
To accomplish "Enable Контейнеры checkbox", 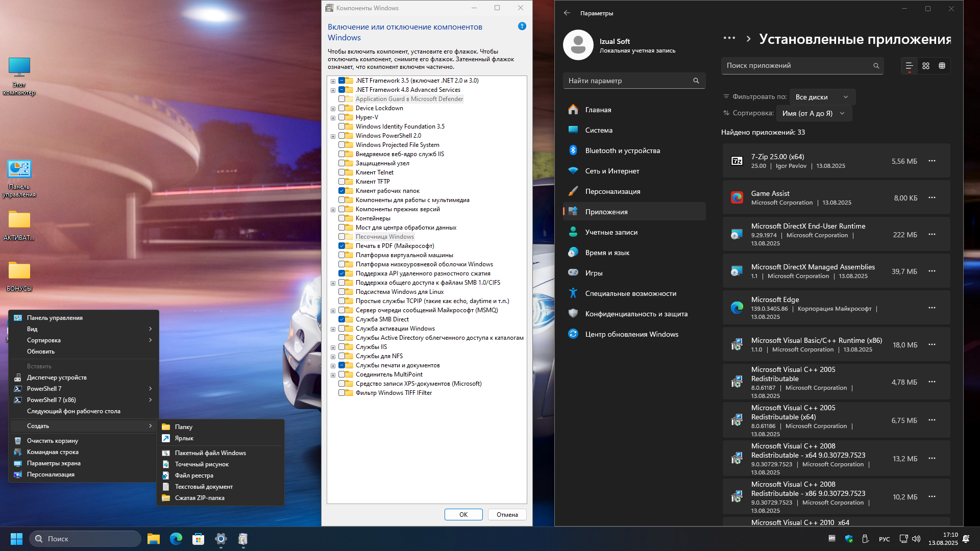I will pos(341,218).
